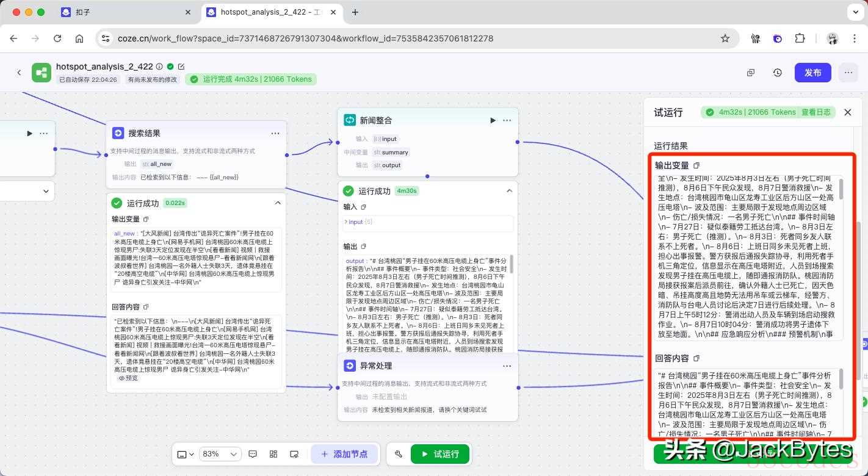Viewport: 868px width, 476px height.
Task: Click the 预览 preview link under 回答内容
Action: point(128,378)
